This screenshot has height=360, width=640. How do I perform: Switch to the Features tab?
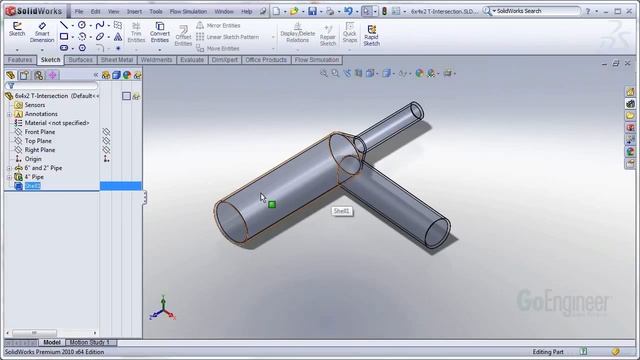click(20, 60)
